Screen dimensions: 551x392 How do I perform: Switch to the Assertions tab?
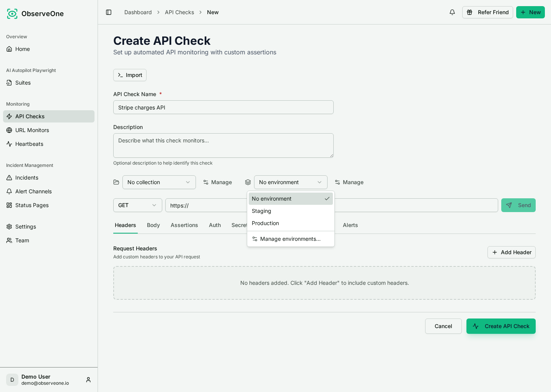tap(184, 225)
